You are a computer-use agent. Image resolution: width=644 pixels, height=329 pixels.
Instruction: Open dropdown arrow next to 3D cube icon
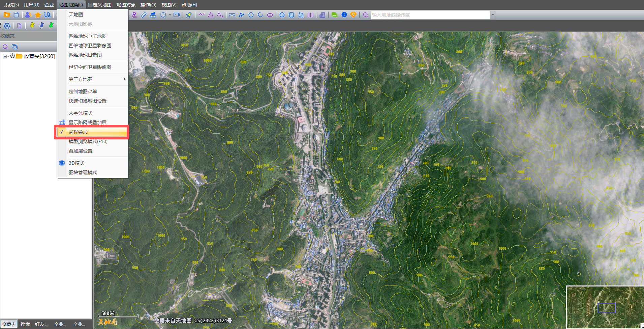pyautogui.click(x=170, y=15)
